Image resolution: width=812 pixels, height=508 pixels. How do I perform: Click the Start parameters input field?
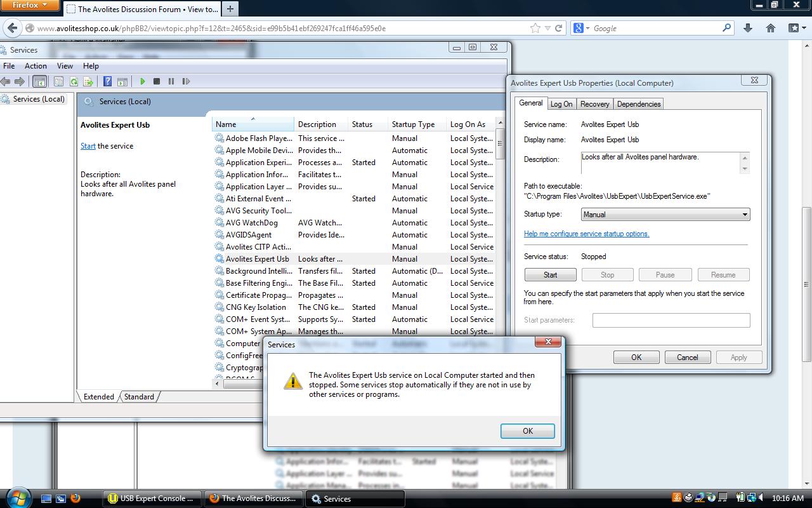pyautogui.click(x=671, y=320)
